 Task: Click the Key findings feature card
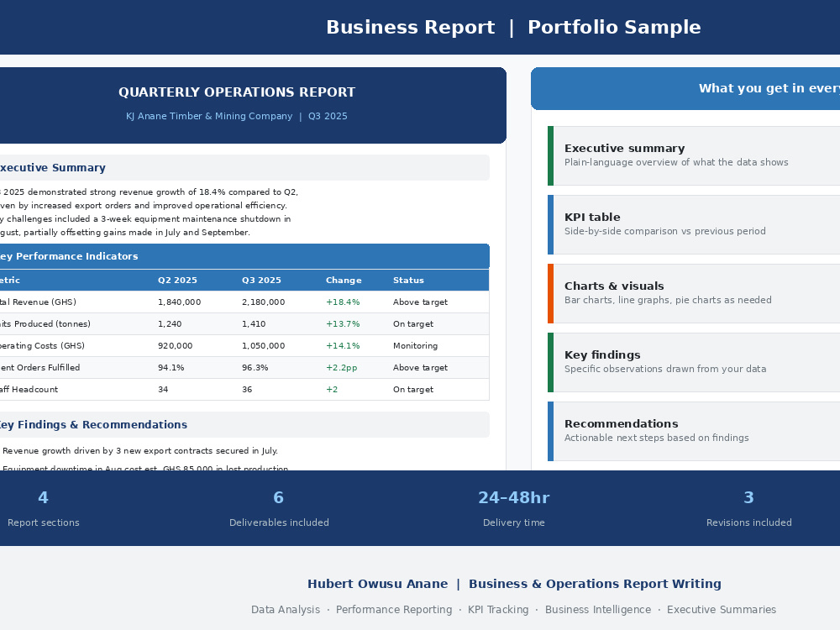coord(694,362)
